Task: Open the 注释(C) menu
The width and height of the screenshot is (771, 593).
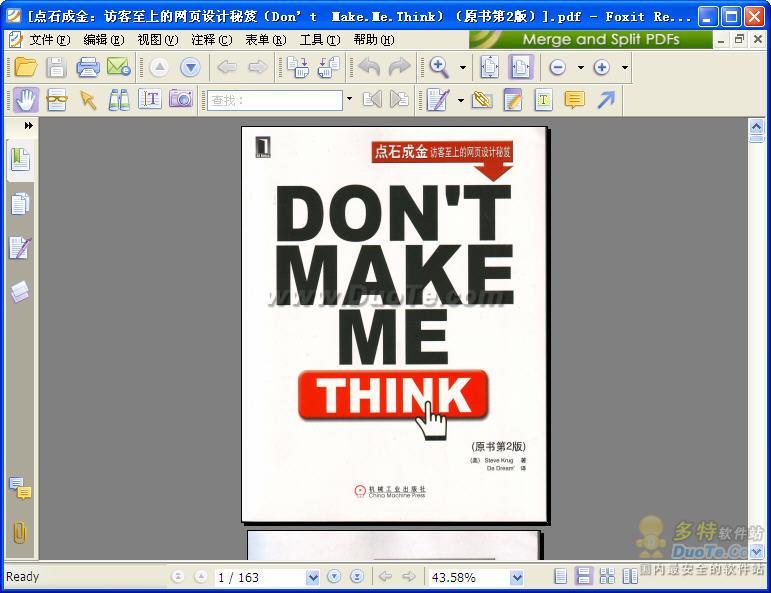Action: (x=211, y=40)
